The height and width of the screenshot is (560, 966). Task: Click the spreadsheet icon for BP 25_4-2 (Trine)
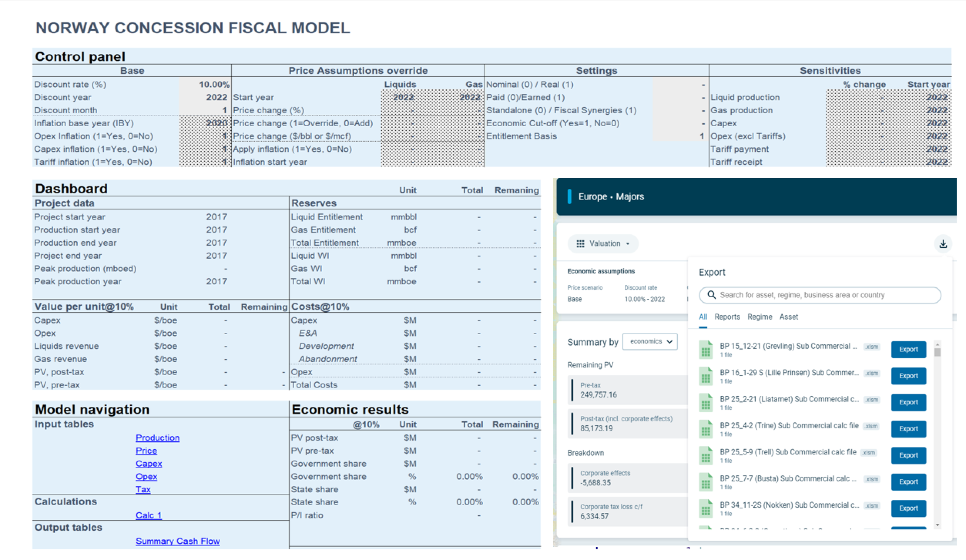705,429
